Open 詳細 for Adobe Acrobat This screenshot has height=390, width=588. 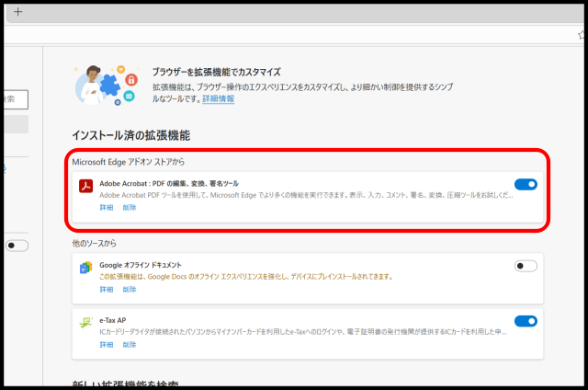tap(107, 208)
